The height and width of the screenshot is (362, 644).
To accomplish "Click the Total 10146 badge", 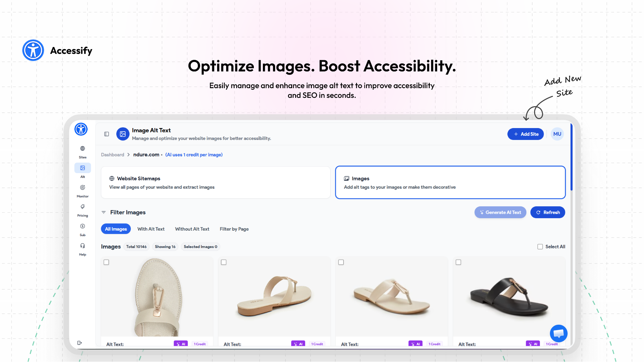I will pos(136,247).
